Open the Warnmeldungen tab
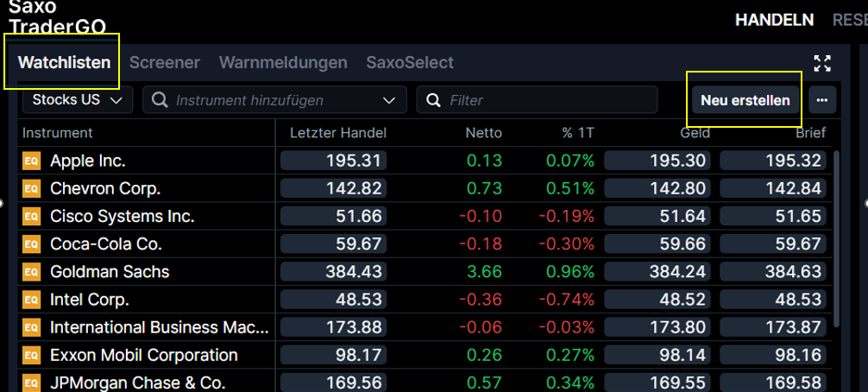Screen dimensions: 868x392 pyautogui.click(x=283, y=62)
